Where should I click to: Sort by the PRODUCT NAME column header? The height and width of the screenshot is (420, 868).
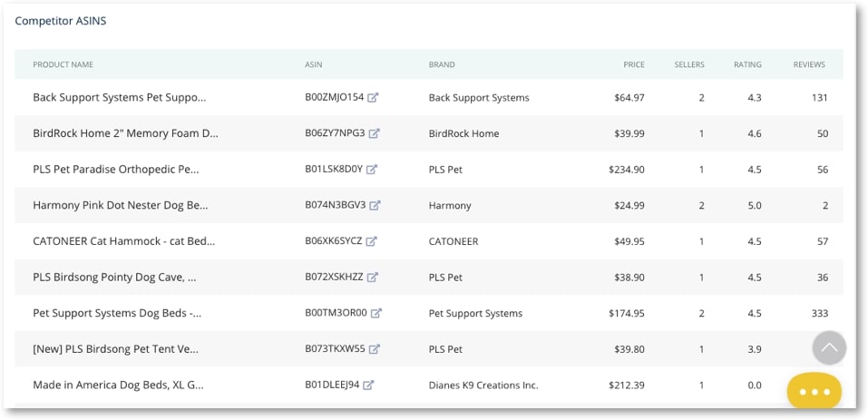coord(63,64)
